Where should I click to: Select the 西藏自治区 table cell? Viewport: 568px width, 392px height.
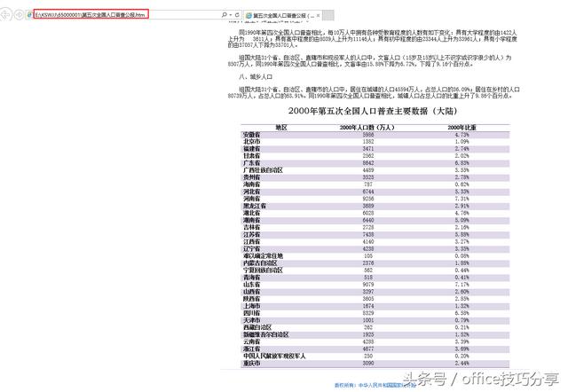pos(257,327)
